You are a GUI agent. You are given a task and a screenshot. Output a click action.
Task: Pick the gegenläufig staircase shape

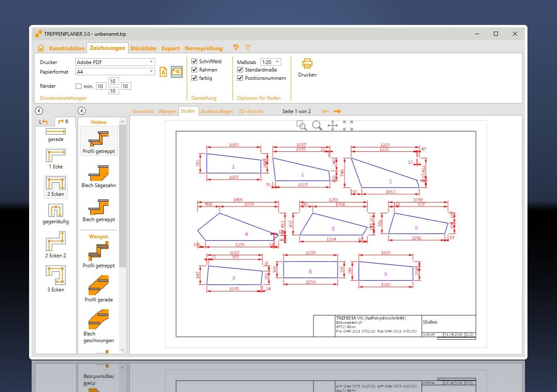(x=56, y=214)
